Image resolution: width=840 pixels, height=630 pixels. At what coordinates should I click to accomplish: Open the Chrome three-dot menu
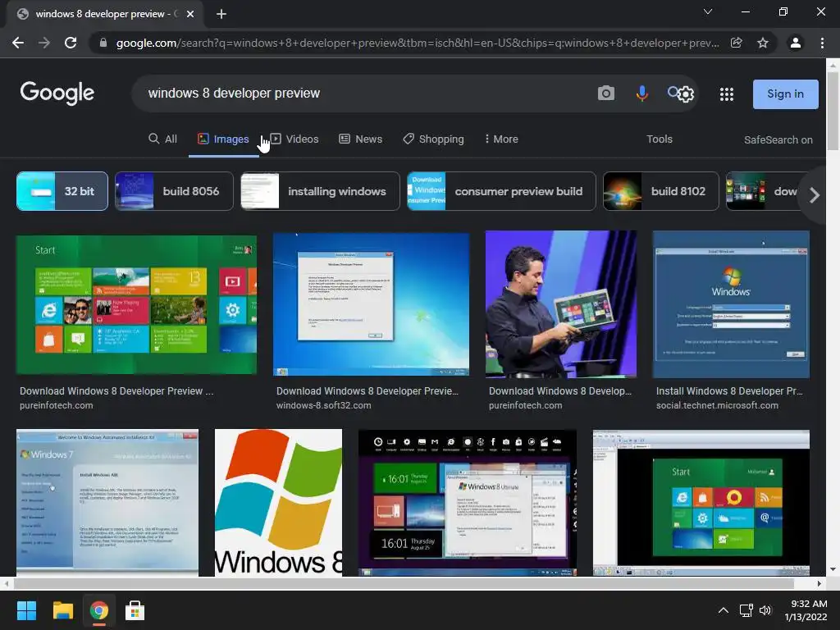pyautogui.click(x=822, y=43)
